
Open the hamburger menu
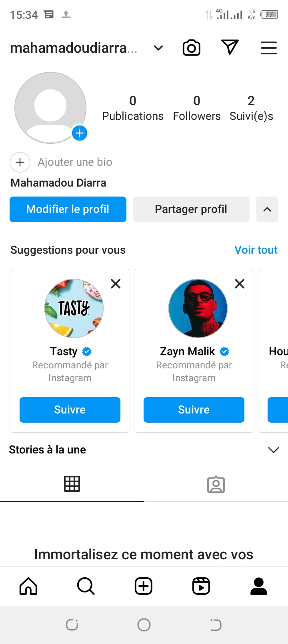point(269,48)
